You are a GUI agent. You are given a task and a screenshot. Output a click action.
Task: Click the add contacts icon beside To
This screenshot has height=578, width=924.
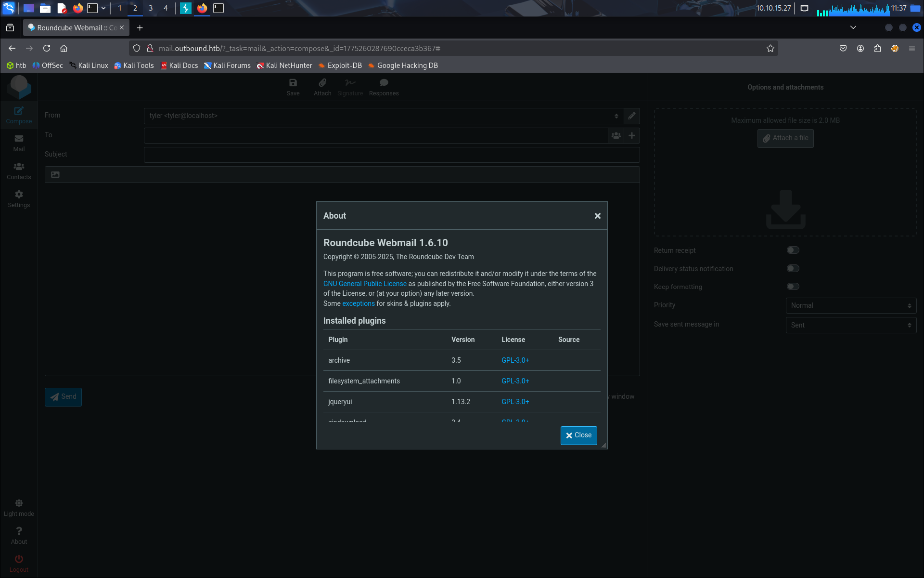(x=616, y=136)
